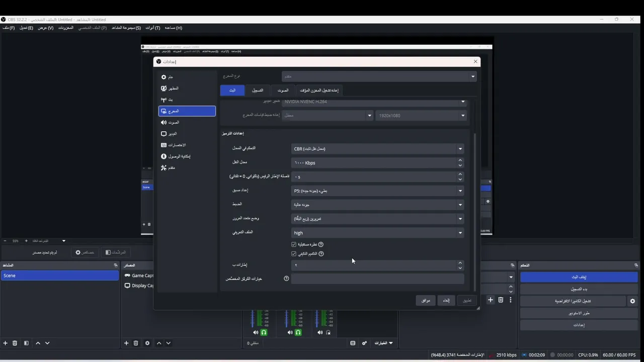Switch to the Audio (الصوت) output tab
Screen dimensions: 644x362
tap(283, 90)
